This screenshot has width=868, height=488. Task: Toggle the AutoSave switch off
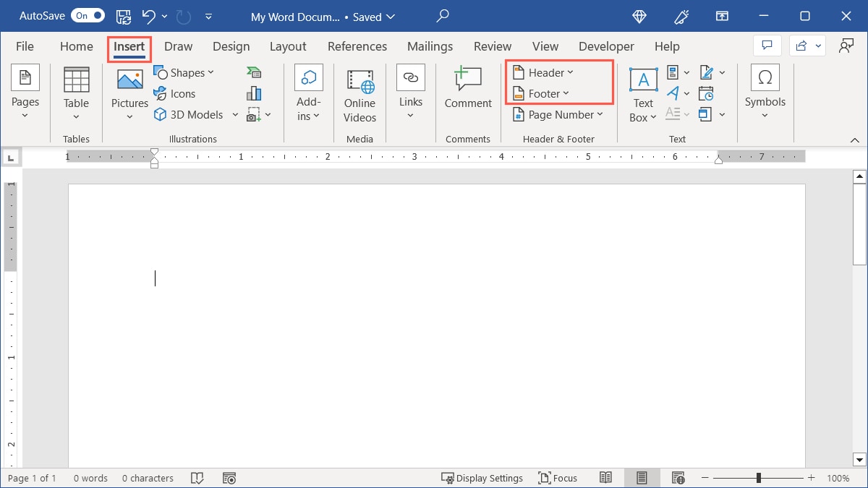tap(88, 15)
